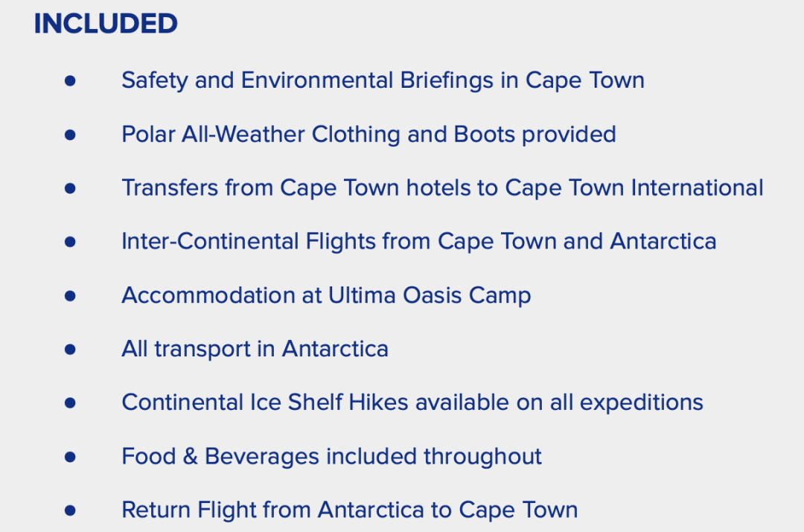The width and height of the screenshot is (804, 532).
Task: Click bullet beside Safety and Environmental Briefings
Action: point(70,81)
